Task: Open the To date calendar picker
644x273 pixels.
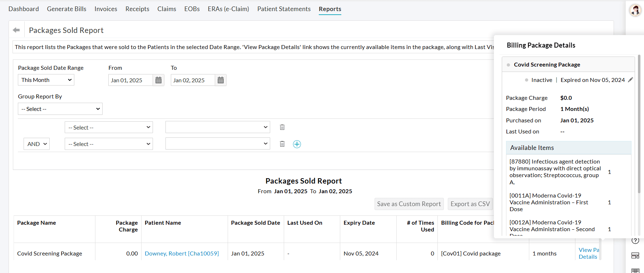Action: click(x=221, y=80)
